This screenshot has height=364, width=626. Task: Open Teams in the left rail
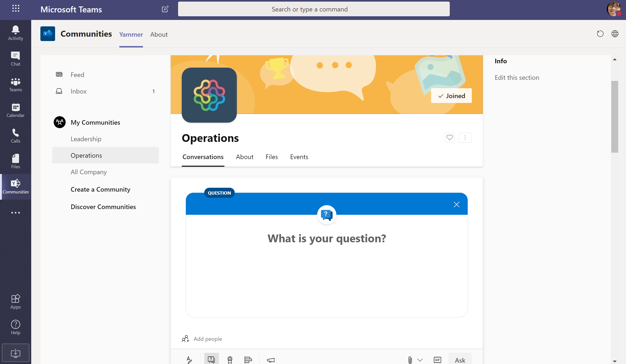(15, 84)
